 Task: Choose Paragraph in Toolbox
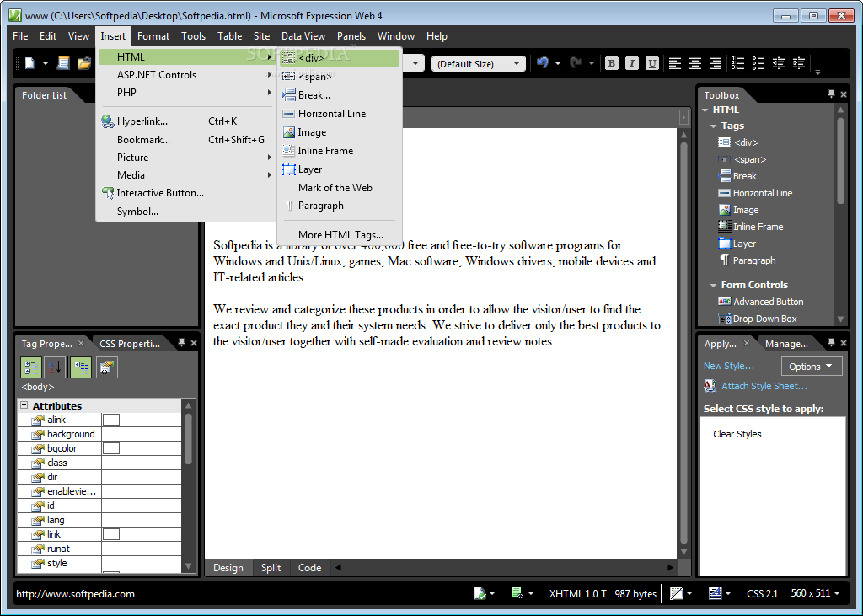pyautogui.click(x=747, y=260)
